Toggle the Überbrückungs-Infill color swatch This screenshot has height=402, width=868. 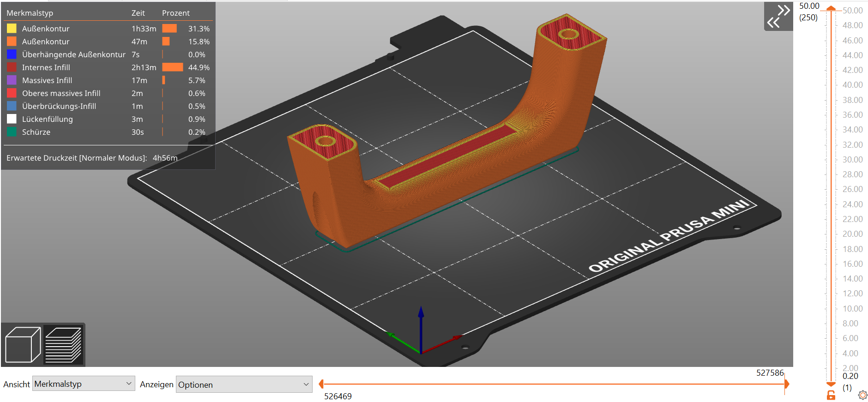click(x=12, y=106)
